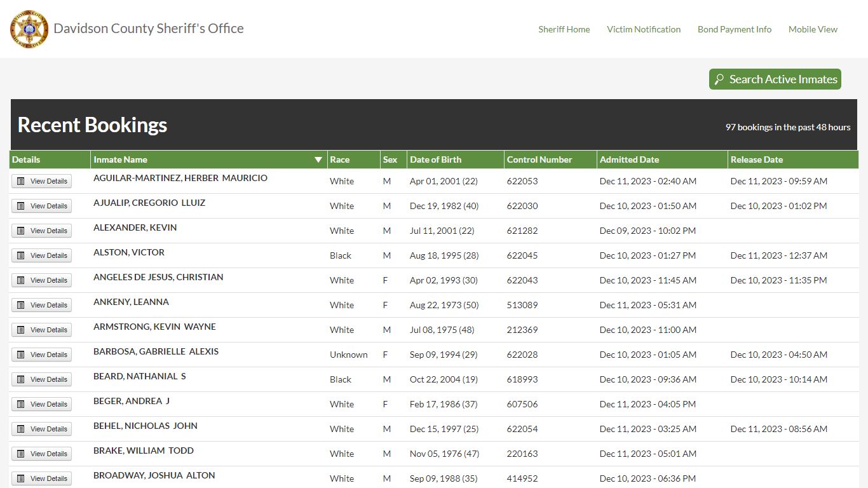View Details for ANKENY, LEANNA
Screen dimensions: 868x488
click(42, 305)
